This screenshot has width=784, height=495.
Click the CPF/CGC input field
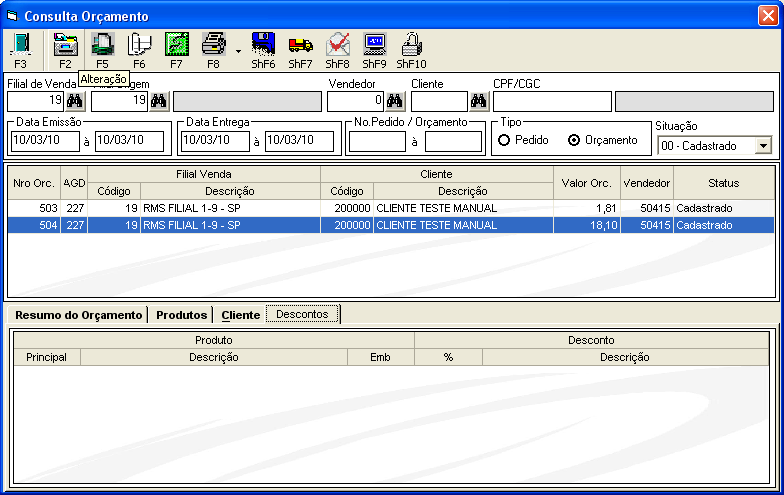click(552, 102)
